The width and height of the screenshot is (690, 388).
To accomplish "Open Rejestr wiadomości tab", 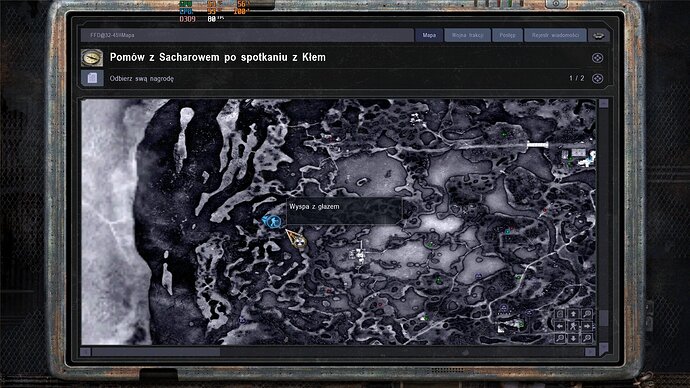I will tap(555, 35).
